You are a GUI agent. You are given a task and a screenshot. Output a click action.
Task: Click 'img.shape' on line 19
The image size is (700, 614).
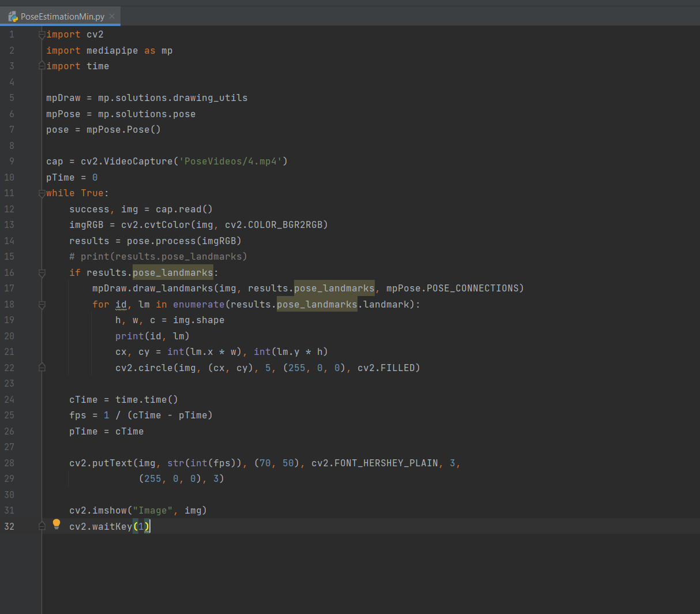coord(199,320)
